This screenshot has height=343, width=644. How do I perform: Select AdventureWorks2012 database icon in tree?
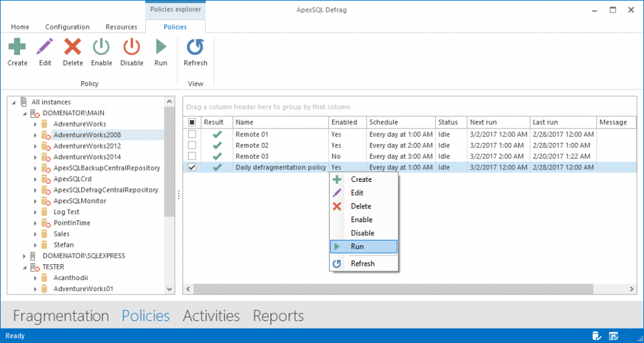(x=45, y=146)
